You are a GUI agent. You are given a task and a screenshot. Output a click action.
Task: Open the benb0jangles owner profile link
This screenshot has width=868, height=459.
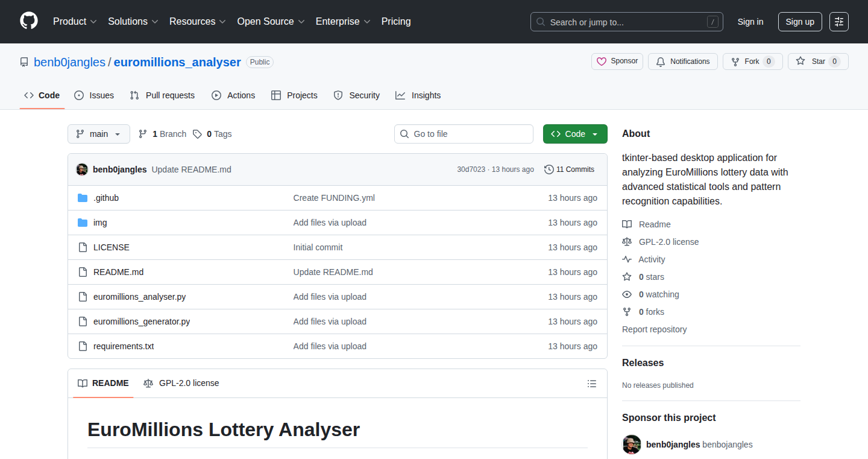[69, 62]
